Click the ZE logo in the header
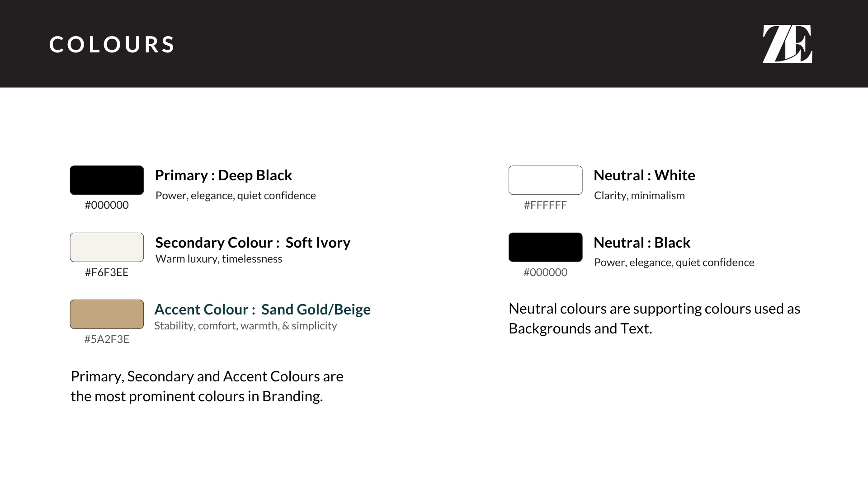The image size is (868, 488). [x=787, y=44]
